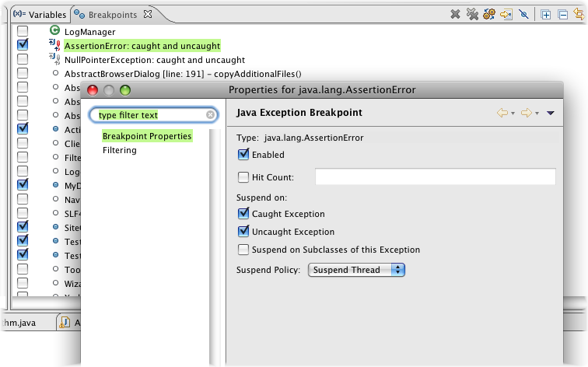Click the Remove All Breakpoints double-X icon
The width and height of the screenshot is (588, 367).
click(472, 15)
